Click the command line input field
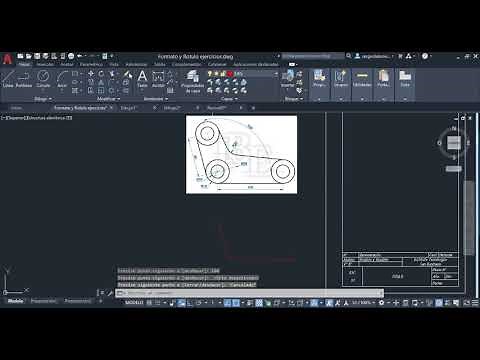This screenshot has width=480, height=360. (249, 293)
